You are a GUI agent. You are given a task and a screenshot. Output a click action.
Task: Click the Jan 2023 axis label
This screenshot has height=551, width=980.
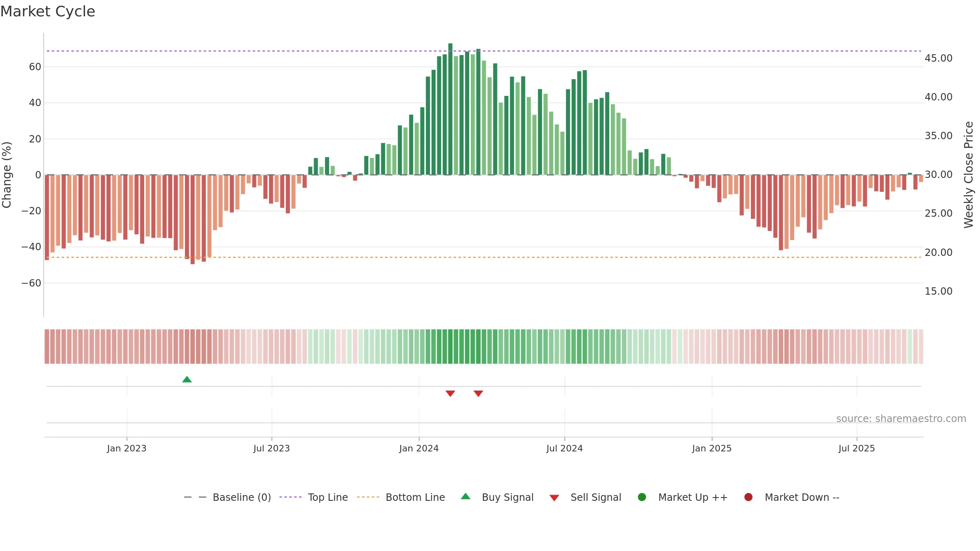coord(127,448)
